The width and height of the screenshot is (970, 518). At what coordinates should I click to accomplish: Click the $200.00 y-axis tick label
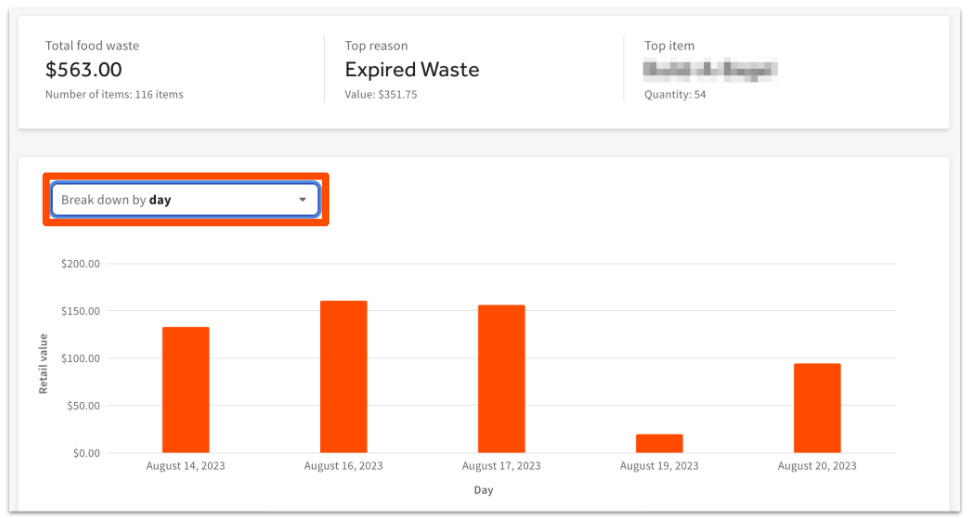81,264
